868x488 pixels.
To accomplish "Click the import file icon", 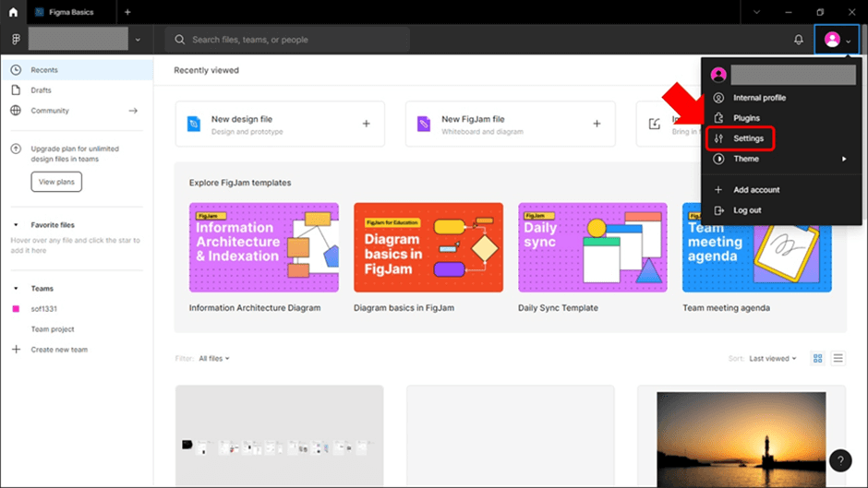I will click(655, 124).
